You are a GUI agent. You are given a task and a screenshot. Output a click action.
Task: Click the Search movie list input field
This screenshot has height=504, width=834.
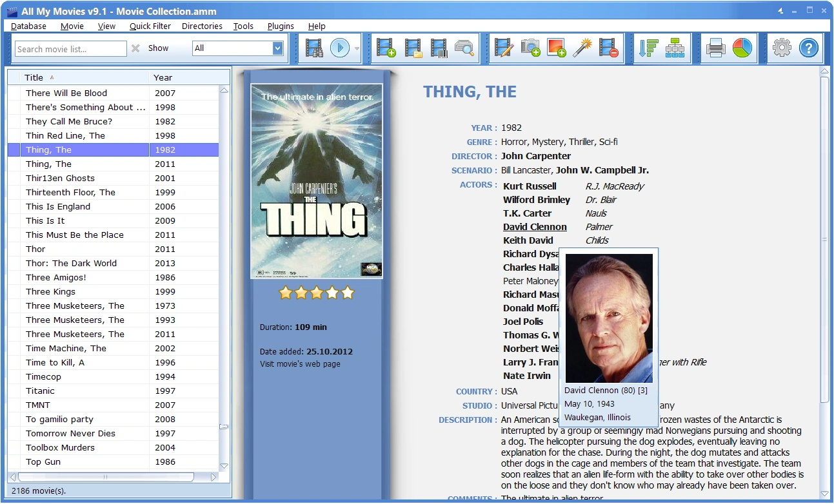(x=71, y=49)
